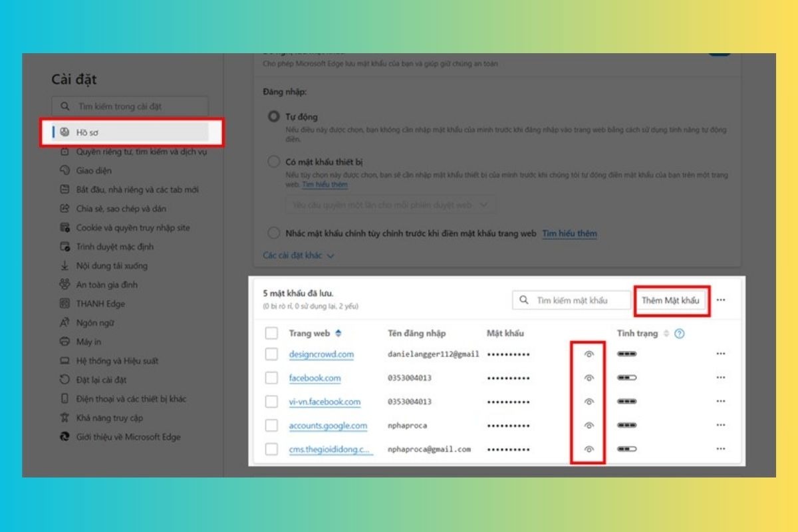Screen dimensions: 798x532
Task: Click the download arrow icon for Nội dung tải xuống
Action: [x=65, y=265]
